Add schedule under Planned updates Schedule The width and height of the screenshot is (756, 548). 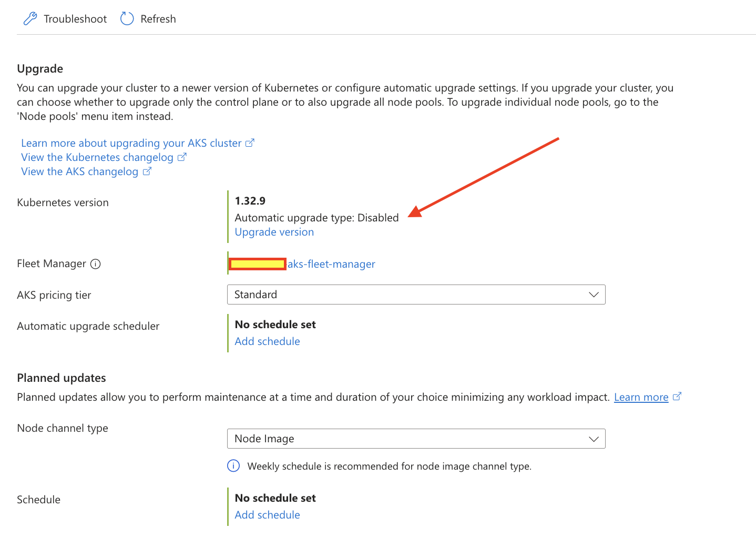point(267,515)
